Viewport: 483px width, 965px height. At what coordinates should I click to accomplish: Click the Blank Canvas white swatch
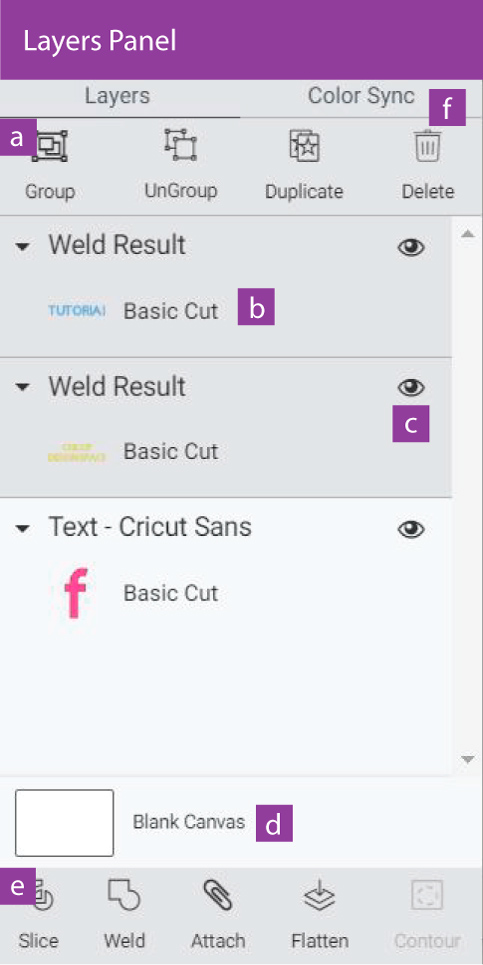[65, 823]
